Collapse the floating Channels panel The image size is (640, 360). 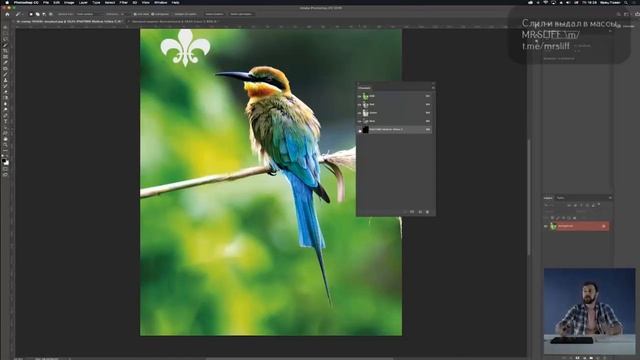pos(433,83)
